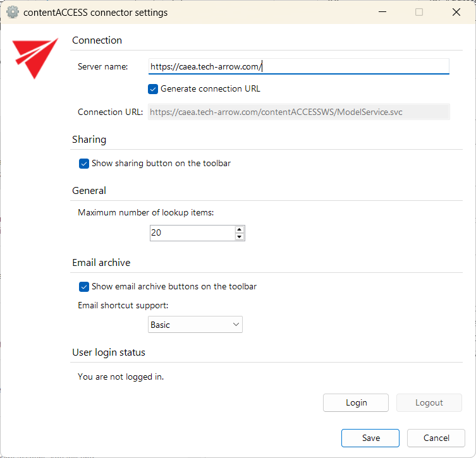Decrease lookup items with the down arrow
This screenshot has height=458, width=476.
(239, 237)
